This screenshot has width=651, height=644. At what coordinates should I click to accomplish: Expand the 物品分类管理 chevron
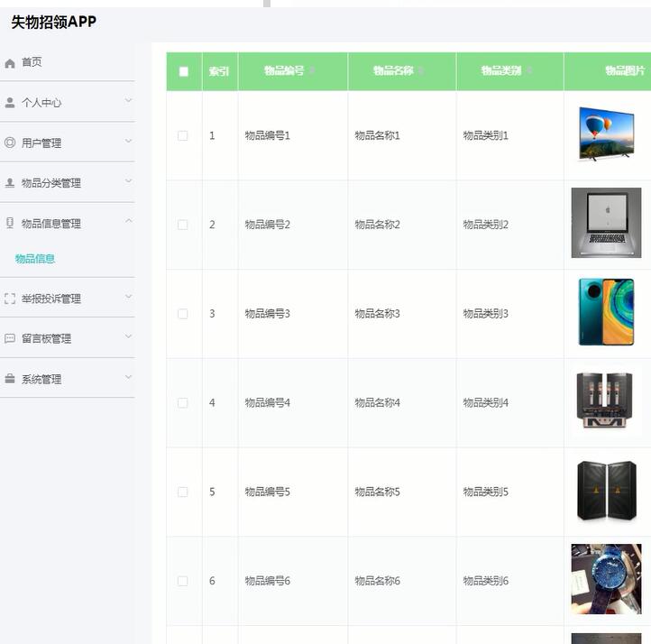pyautogui.click(x=129, y=181)
